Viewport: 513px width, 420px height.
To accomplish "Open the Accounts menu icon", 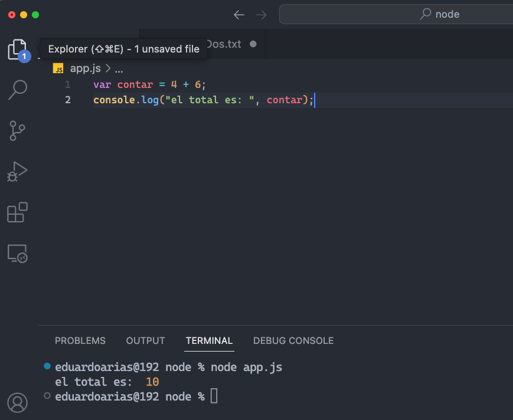I will 17,403.
